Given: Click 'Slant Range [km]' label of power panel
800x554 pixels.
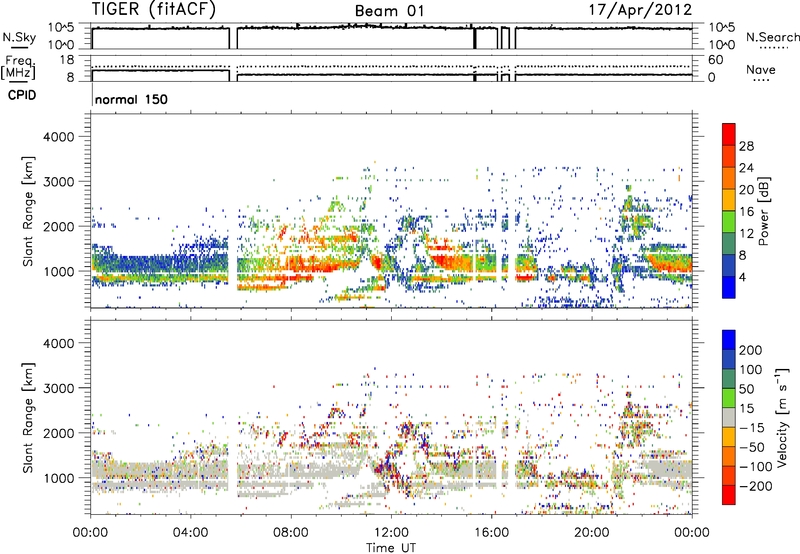Looking at the screenshot, I should pyautogui.click(x=28, y=211).
